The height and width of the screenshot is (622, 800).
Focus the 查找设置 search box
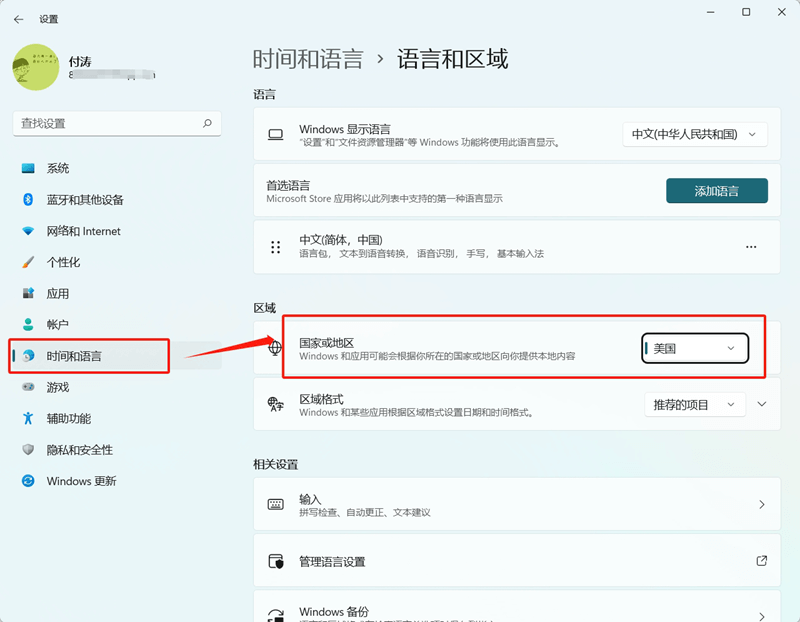pos(117,123)
